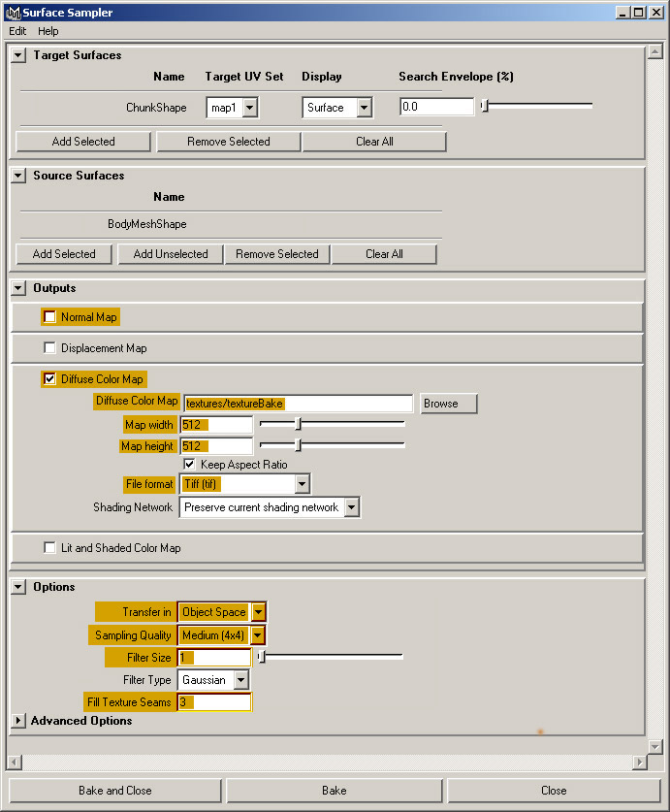Click the Search Envelope slider handle
This screenshot has height=812, width=670.
click(x=485, y=106)
